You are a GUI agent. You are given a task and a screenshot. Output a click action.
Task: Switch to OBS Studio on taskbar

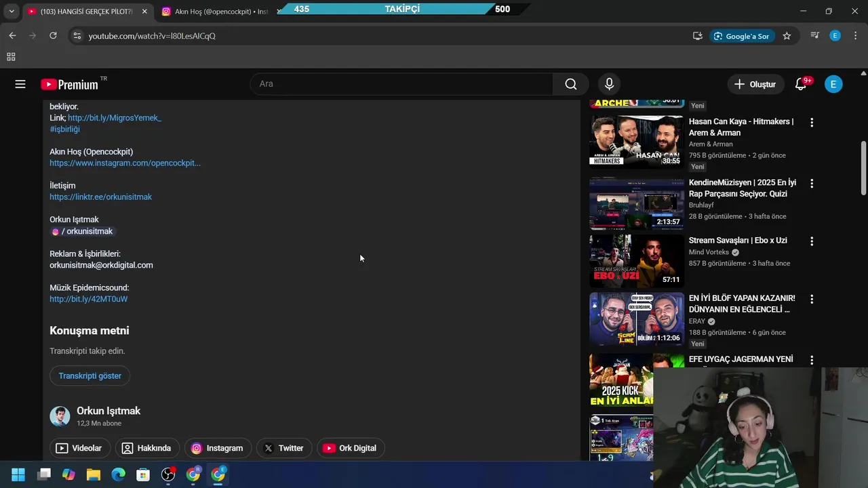tap(168, 474)
